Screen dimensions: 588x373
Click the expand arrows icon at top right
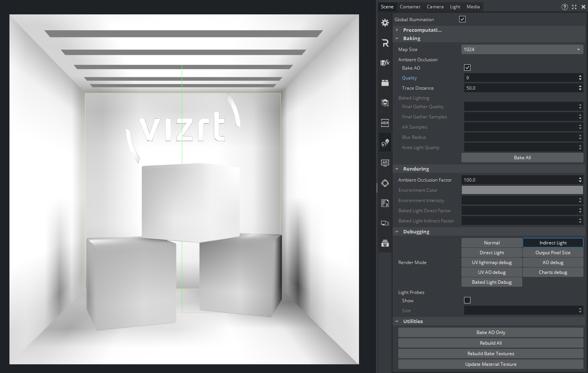pyautogui.click(x=574, y=7)
